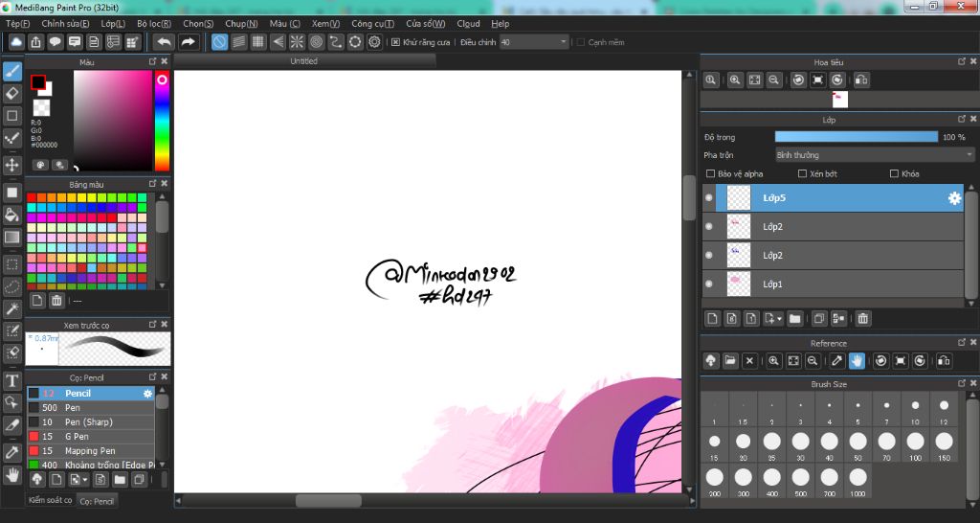Click the Redo arrow in top toolbar
This screenshot has width=980, height=523.
(x=188, y=42)
